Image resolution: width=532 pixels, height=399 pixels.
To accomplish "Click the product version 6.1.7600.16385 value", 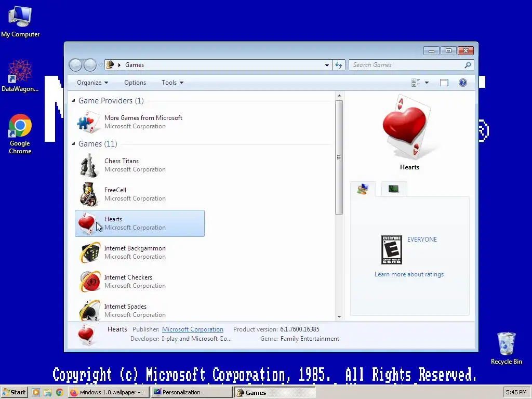I will tap(300, 329).
